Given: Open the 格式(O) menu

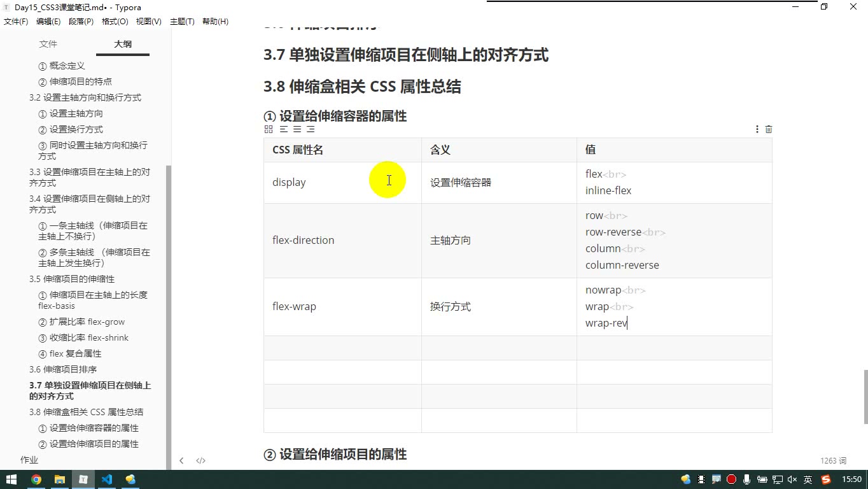Looking at the screenshot, I should tap(115, 22).
